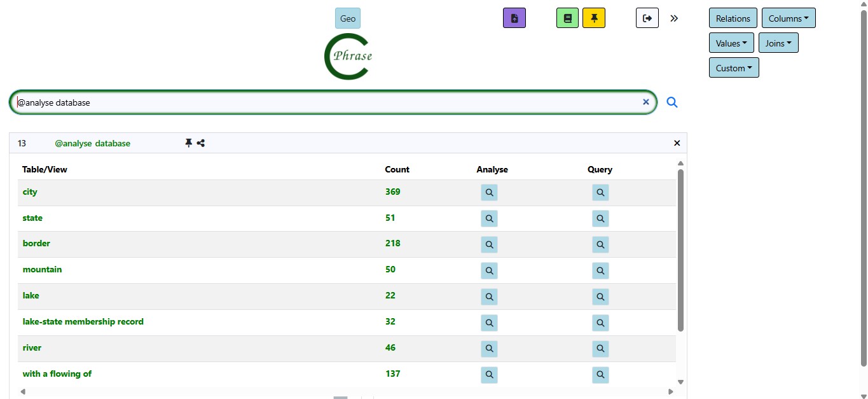Click the Table/View column header
The width and height of the screenshot is (868, 399).
(45, 170)
